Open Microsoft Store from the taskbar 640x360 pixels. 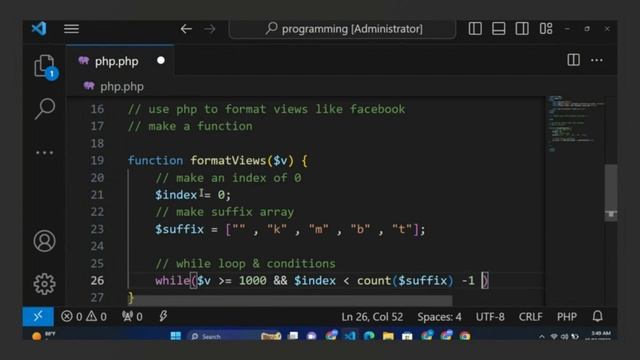[x=407, y=336]
